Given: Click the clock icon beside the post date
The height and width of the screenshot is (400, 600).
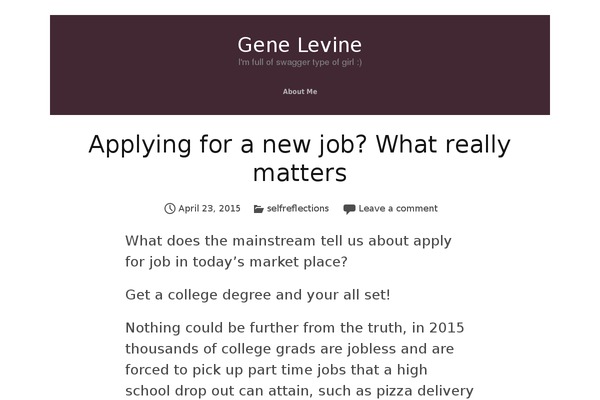Looking at the screenshot, I should (170, 209).
